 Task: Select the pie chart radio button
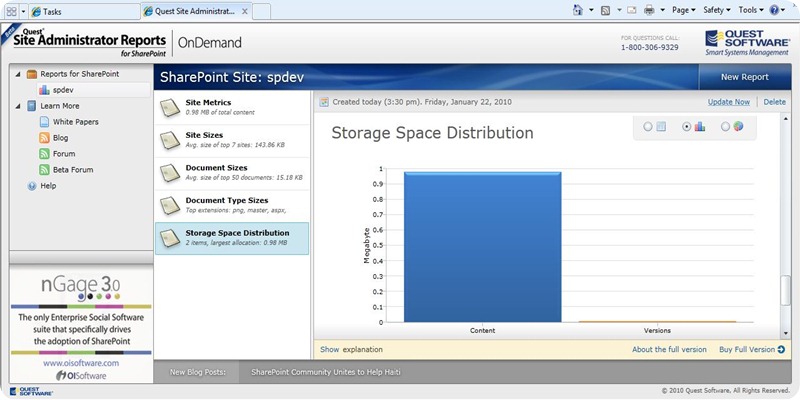pyautogui.click(x=725, y=127)
